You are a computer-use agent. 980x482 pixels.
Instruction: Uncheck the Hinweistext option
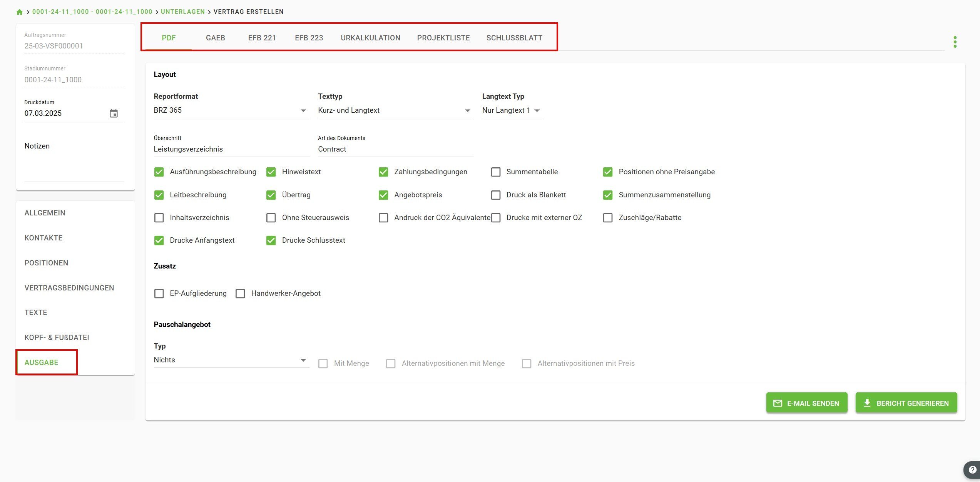[x=271, y=172]
